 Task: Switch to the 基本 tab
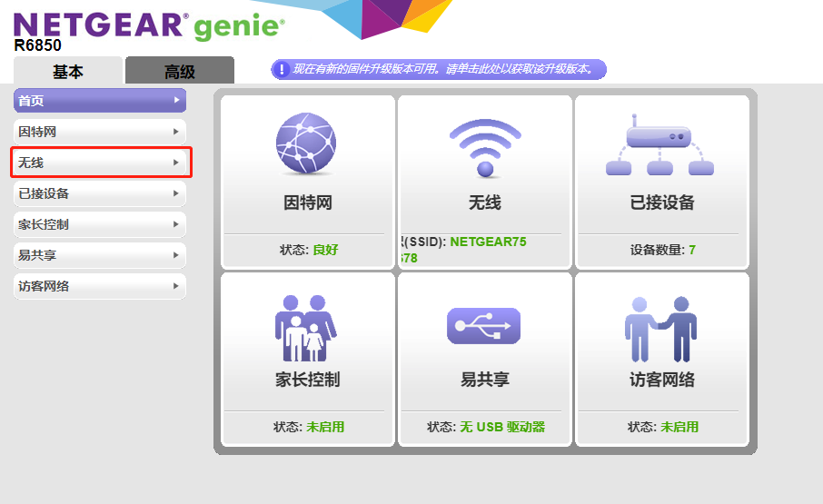[x=68, y=70]
